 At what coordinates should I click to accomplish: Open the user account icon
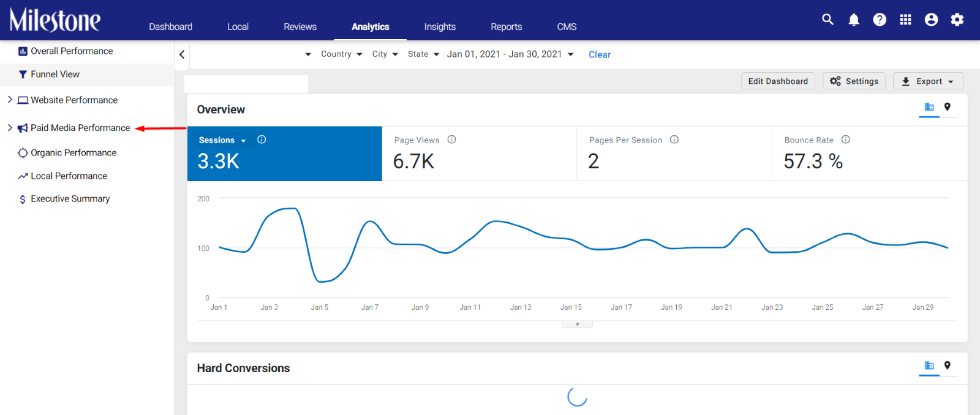931,20
